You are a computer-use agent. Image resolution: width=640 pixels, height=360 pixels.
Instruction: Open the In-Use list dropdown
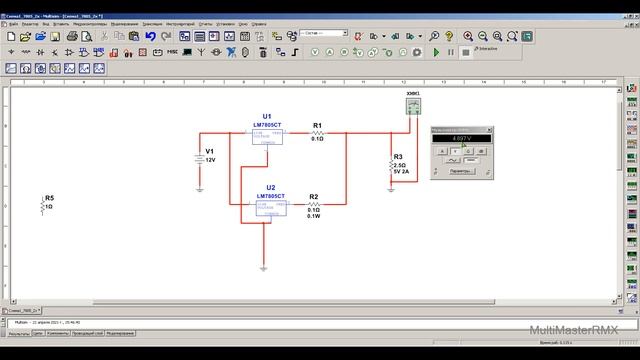(345, 33)
